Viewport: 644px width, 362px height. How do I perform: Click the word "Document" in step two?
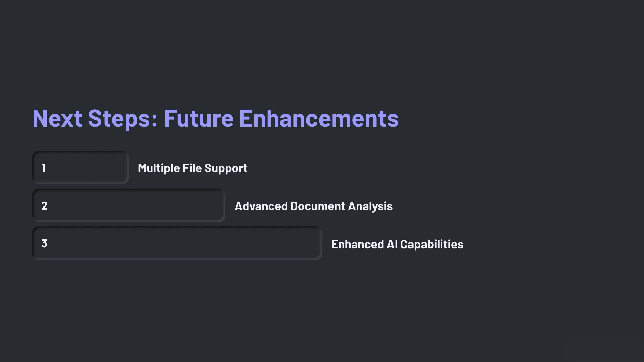coord(318,206)
